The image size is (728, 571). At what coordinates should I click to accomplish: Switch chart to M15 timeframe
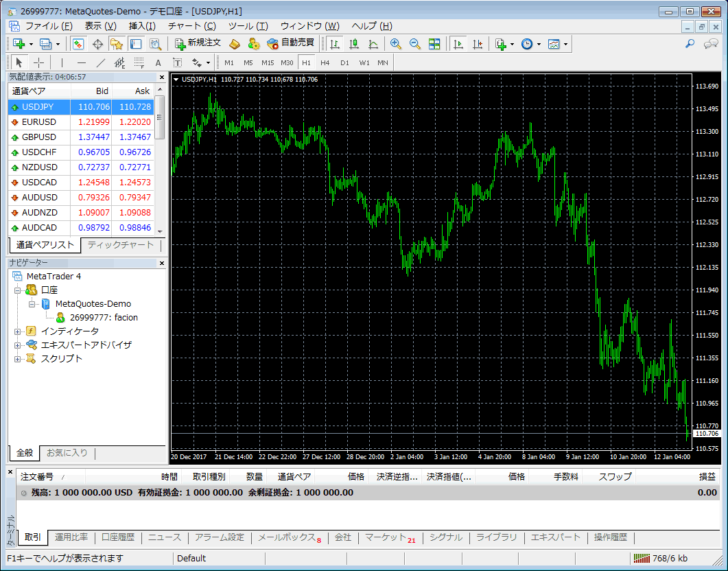coord(268,62)
